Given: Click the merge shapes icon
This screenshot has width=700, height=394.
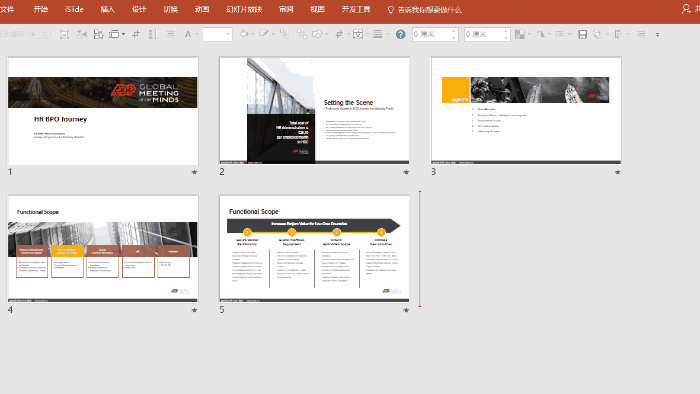Looking at the screenshot, I should point(317,34).
